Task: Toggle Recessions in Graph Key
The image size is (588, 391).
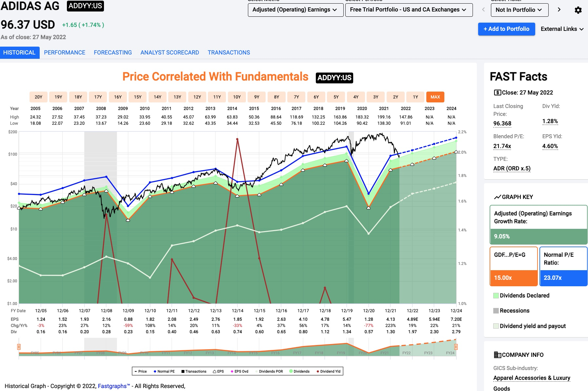Action: click(512, 311)
